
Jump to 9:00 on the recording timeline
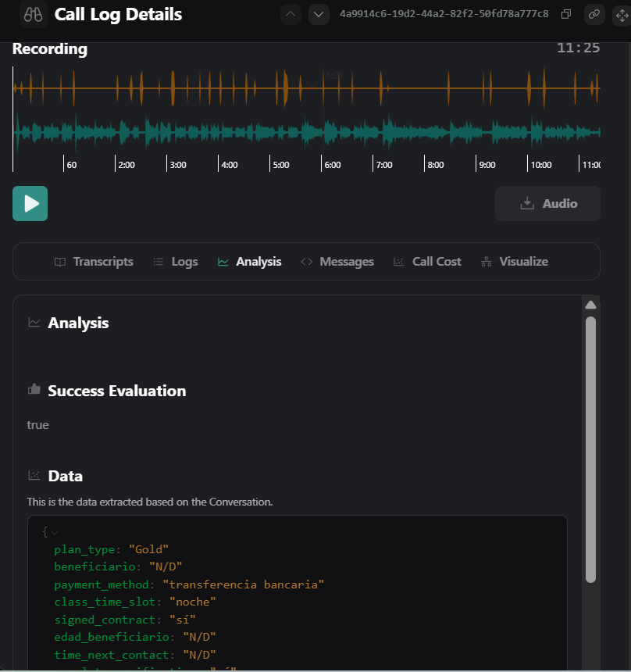(x=477, y=117)
